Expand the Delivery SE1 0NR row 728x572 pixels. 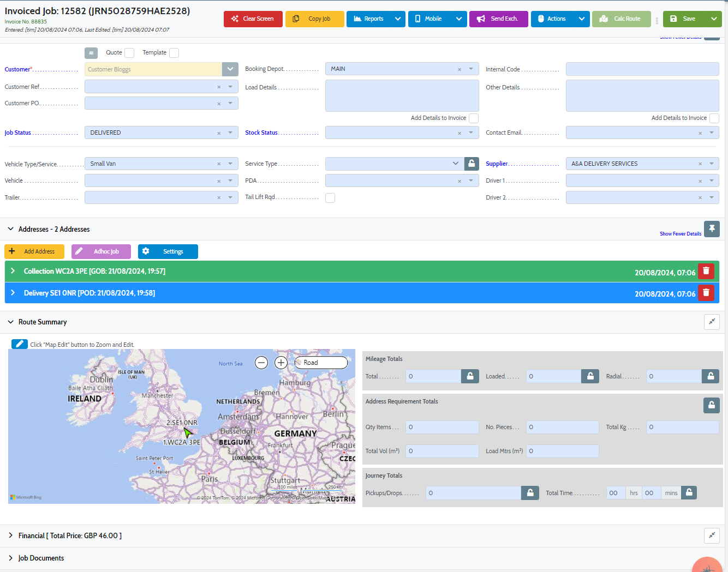pyautogui.click(x=13, y=293)
